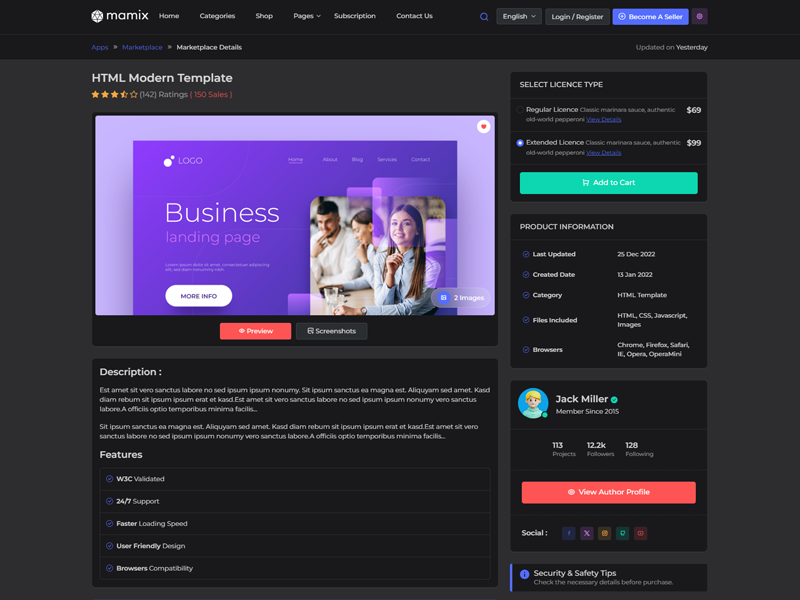Open the Instagram social icon

coord(605,533)
